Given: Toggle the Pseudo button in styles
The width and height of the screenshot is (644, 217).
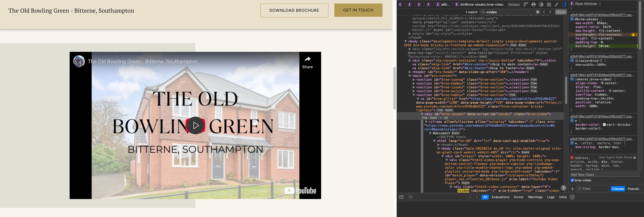Looking at the screenshot, I should (x=633, y=189).
